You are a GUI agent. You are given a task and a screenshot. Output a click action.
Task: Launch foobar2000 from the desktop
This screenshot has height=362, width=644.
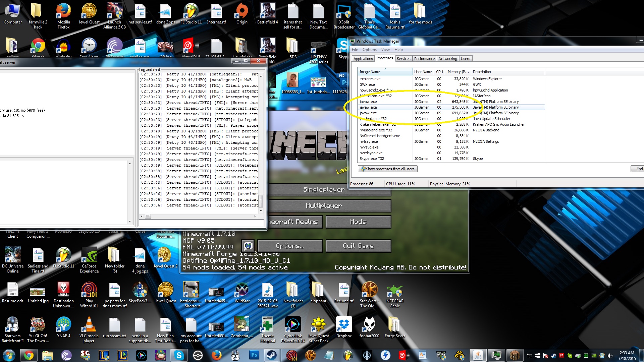click(x=369, y=327)
